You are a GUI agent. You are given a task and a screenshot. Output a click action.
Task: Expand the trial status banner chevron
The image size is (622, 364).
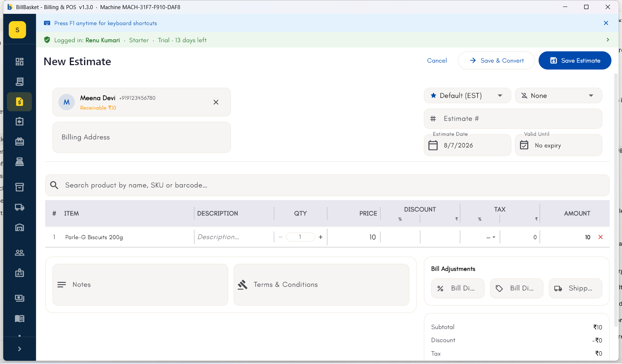pos(608,40)
